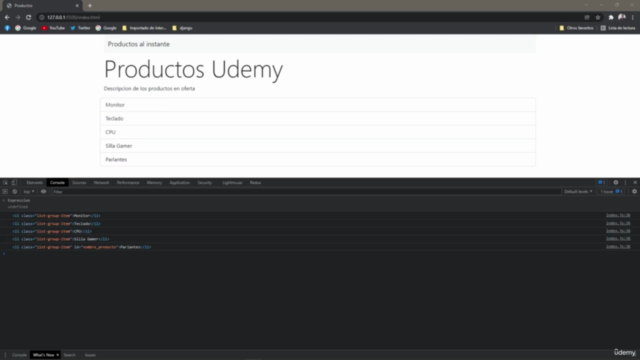Open console settings gear icon

tap(634, 191)
